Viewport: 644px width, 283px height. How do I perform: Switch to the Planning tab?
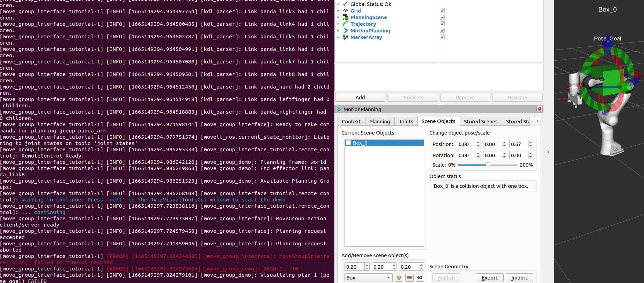click(x=380, y=121)
